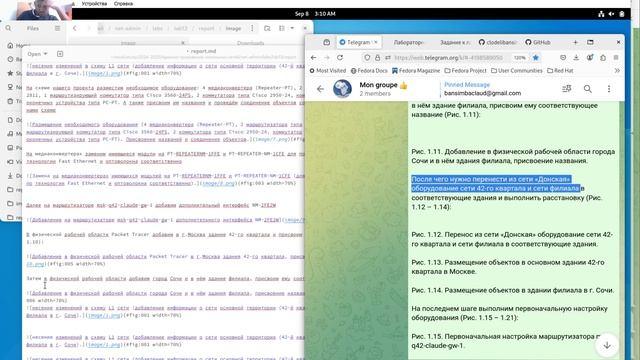The width and height of the screenshot is (640, 360).
Task: Click report.md title in text editor
Action: point(203,51)
